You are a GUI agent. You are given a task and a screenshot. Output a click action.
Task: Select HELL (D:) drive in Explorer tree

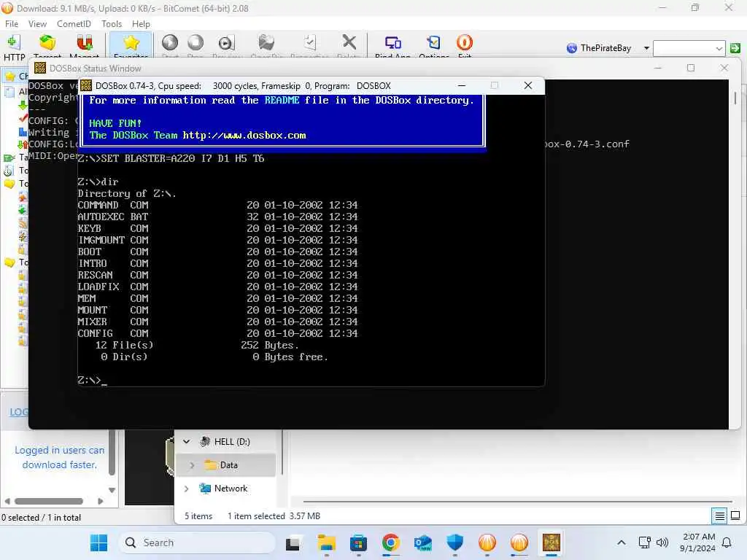(231, 441)
